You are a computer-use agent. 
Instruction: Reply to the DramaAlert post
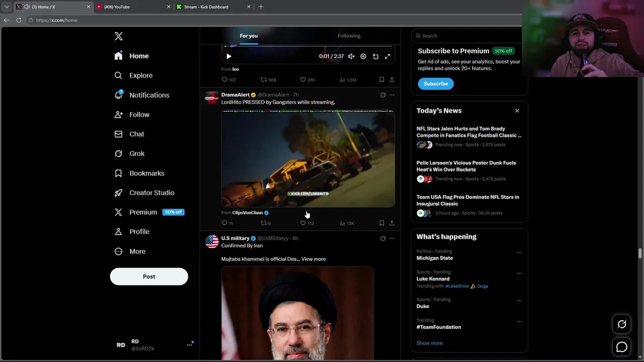(x=227, y=223)
